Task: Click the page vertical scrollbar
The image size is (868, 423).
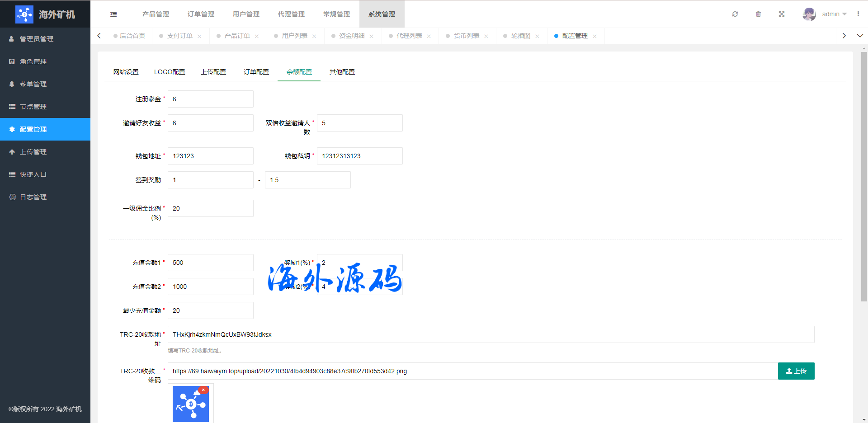Action: click(864, 181)
